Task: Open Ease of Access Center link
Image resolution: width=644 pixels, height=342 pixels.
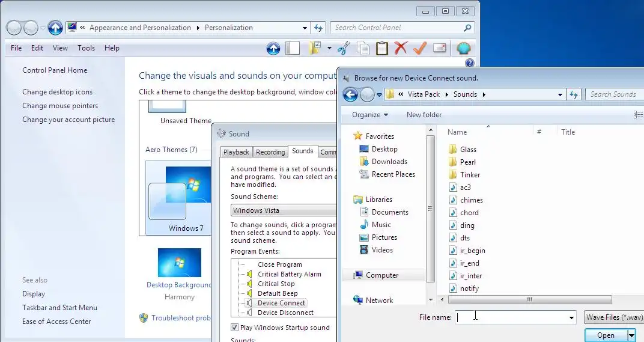Action: pos(56,322)
